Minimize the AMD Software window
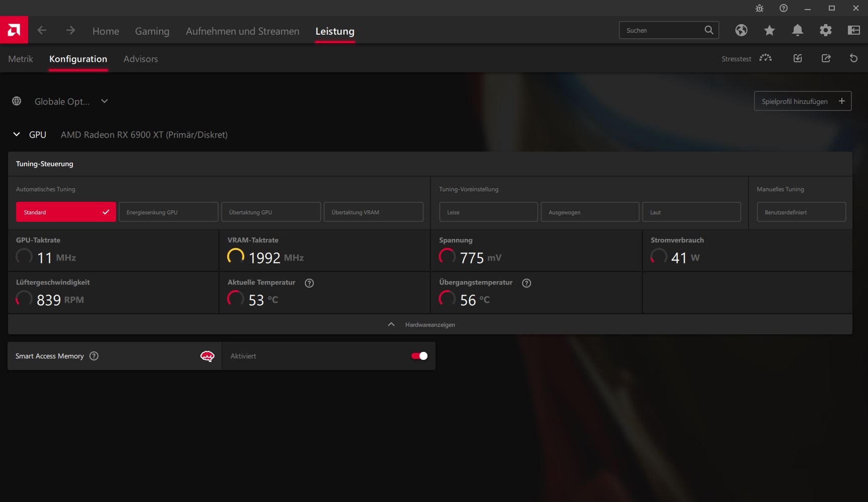 (x=807, y=8)
